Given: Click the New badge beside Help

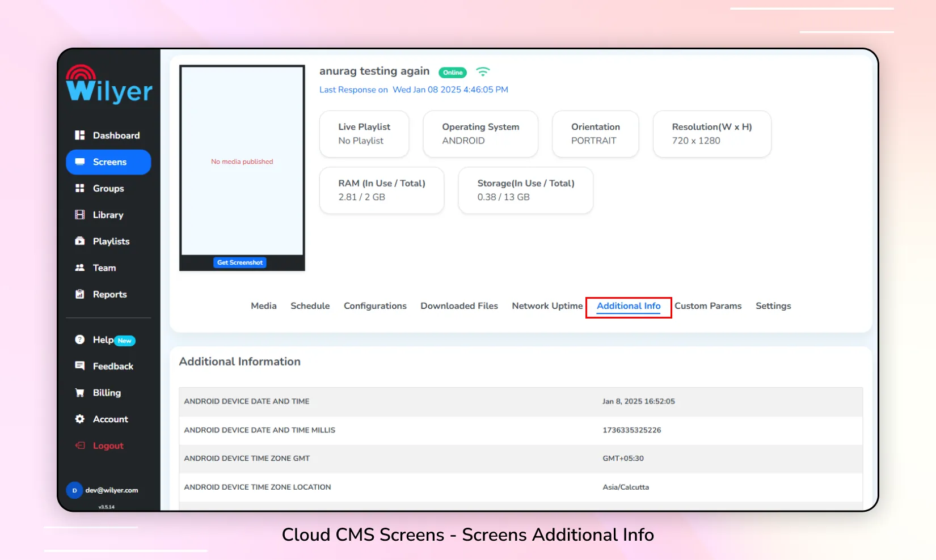Looking at the screenshot, I should pos(125,341).
